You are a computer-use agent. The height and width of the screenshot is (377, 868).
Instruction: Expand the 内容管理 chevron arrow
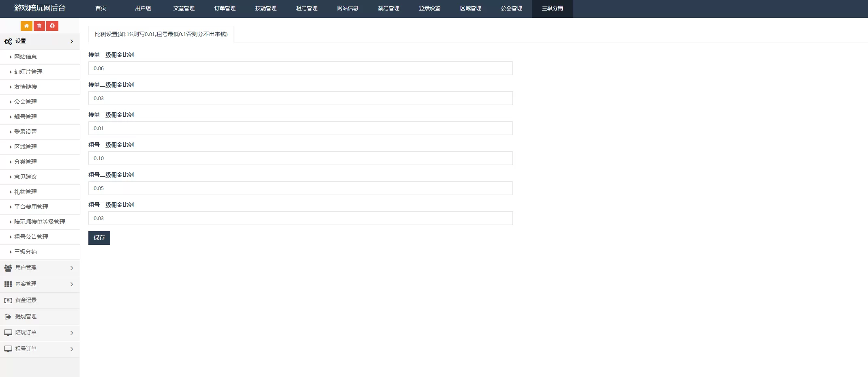72,284
